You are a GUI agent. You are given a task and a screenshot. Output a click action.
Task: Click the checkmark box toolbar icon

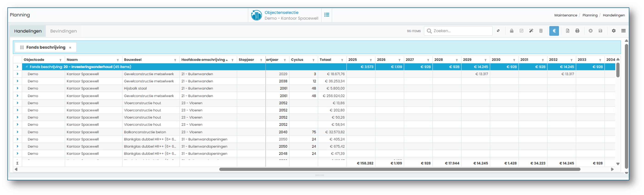click(521, 31)
